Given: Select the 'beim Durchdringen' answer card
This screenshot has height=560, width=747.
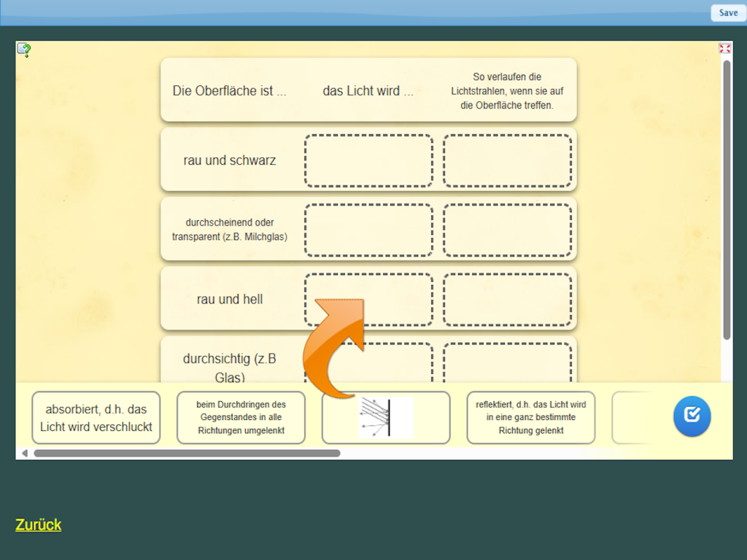Looking at the screenshot, I should tap(241, 418).
